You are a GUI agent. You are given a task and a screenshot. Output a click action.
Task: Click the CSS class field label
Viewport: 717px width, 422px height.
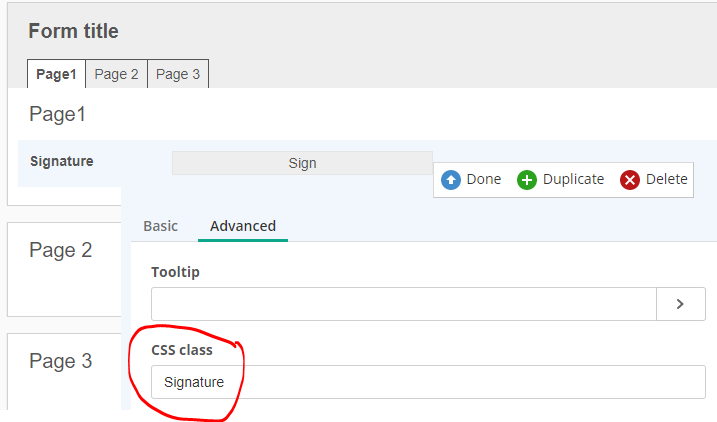(182, 350)
